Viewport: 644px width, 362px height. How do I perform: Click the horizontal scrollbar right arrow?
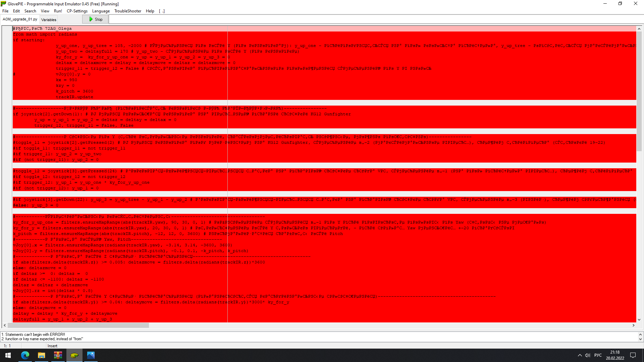[x=634, y=325]
